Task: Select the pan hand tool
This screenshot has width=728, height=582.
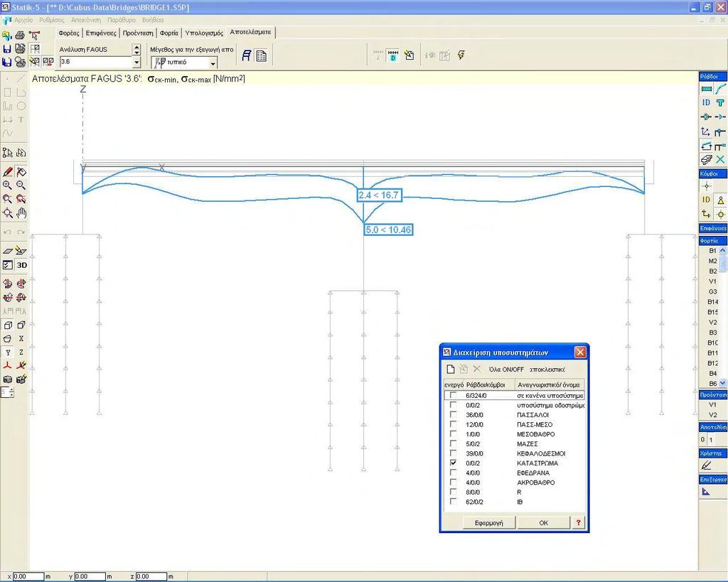Action: coord(21,213)
